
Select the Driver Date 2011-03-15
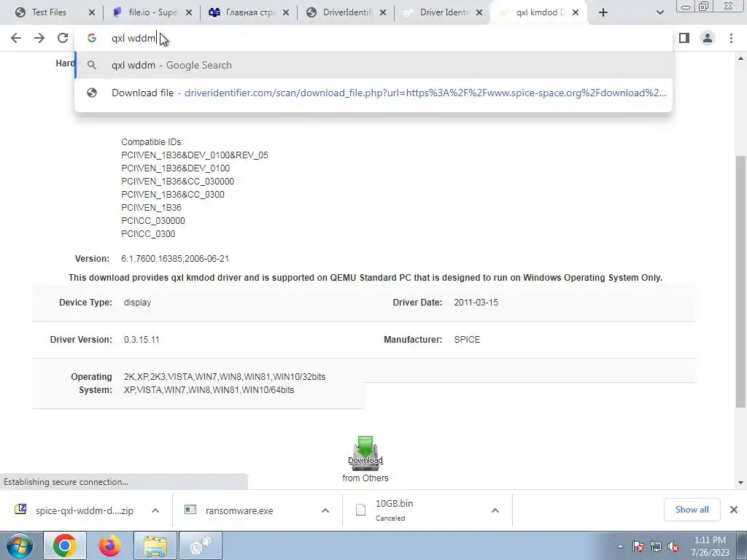[476, 303]
